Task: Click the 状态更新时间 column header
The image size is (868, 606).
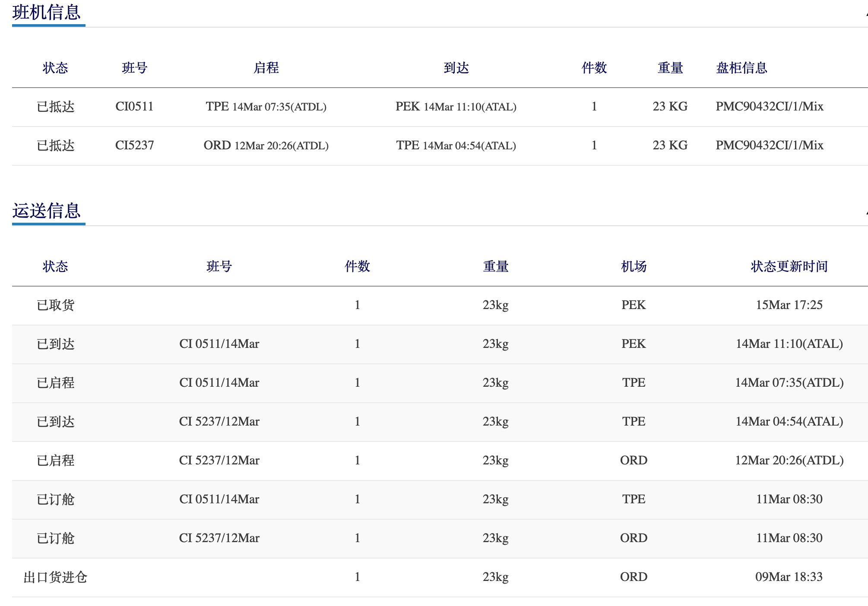Action: click(x=789, y=266)
